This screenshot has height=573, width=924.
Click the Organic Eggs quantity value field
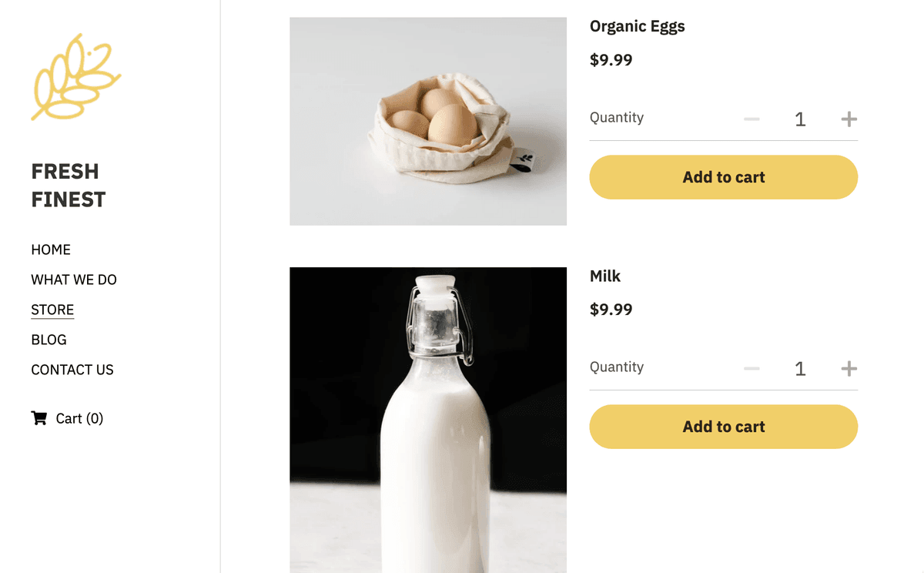pos(800,119)
